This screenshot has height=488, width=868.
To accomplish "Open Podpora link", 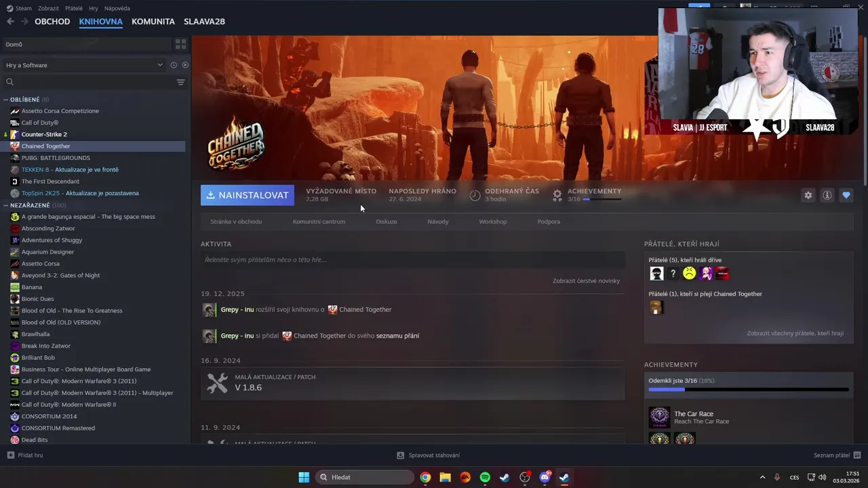I will (x=549, y=222).
